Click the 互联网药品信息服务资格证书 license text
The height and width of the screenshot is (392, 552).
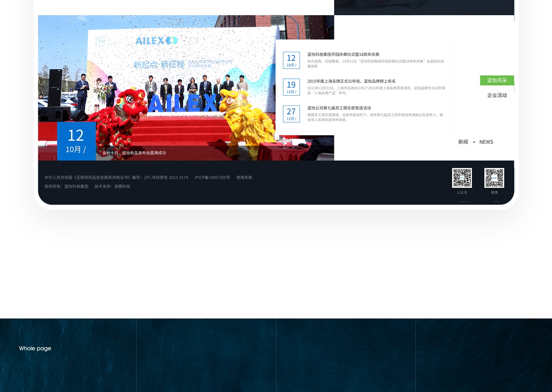point(116,177)
